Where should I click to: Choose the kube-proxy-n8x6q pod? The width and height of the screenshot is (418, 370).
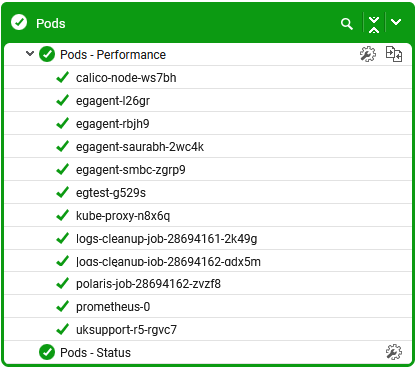coord(123,216)
